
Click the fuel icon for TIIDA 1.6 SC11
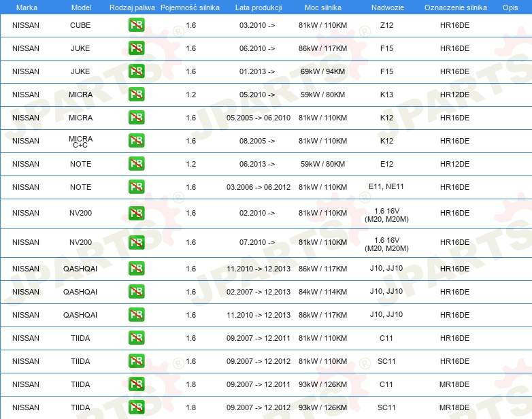point(136,361)
